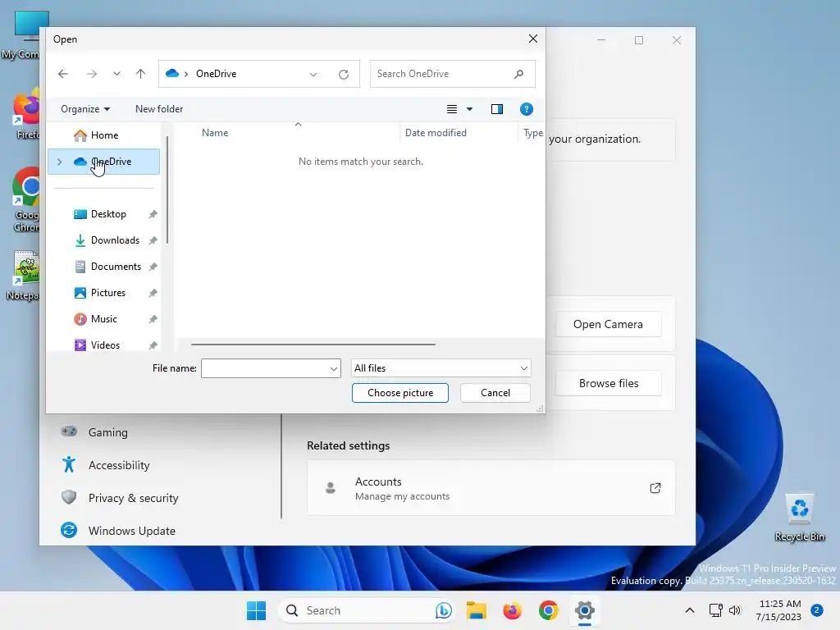Viewport: 840px width, 630px height.
Task: Click the horizontal scrollbar in the file list
Action: click(313, 345)
